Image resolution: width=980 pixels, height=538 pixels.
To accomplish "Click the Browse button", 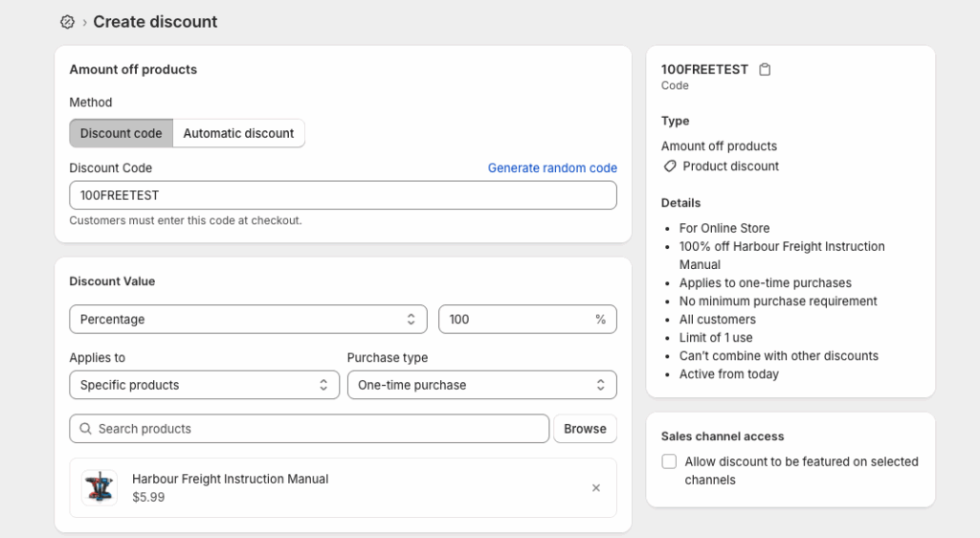I will tap(585, 429).
